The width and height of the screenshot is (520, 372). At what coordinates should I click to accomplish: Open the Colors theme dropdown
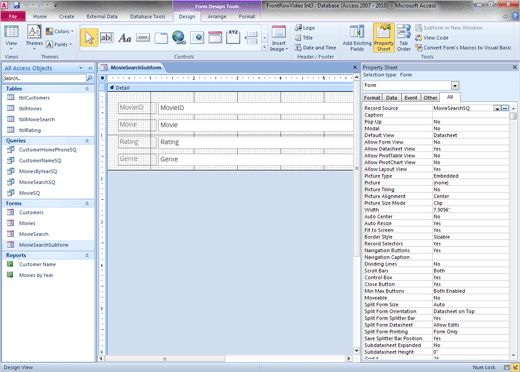[60, 31]
